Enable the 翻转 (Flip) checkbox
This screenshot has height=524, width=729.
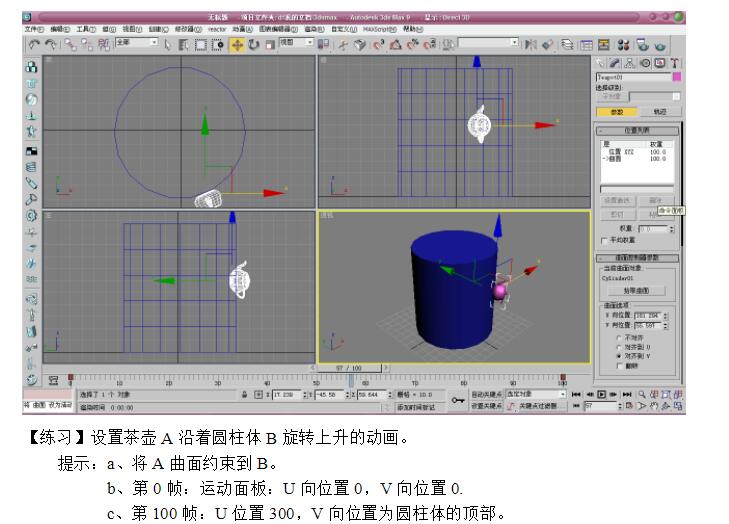pyautogui.click(x=617, y=365)
